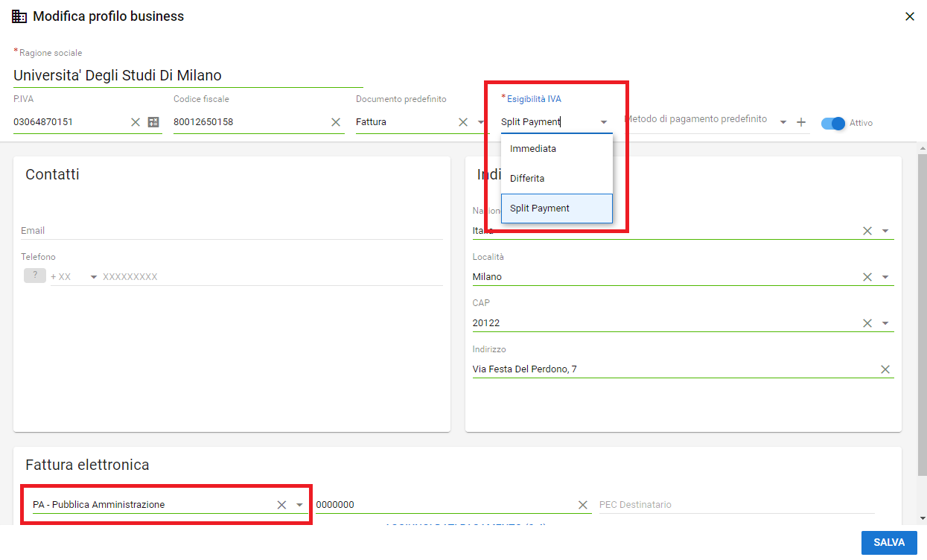Click the Telefono number field
Image resolution: width=927 pixels, height=560 pixels.
click(273, 277)
